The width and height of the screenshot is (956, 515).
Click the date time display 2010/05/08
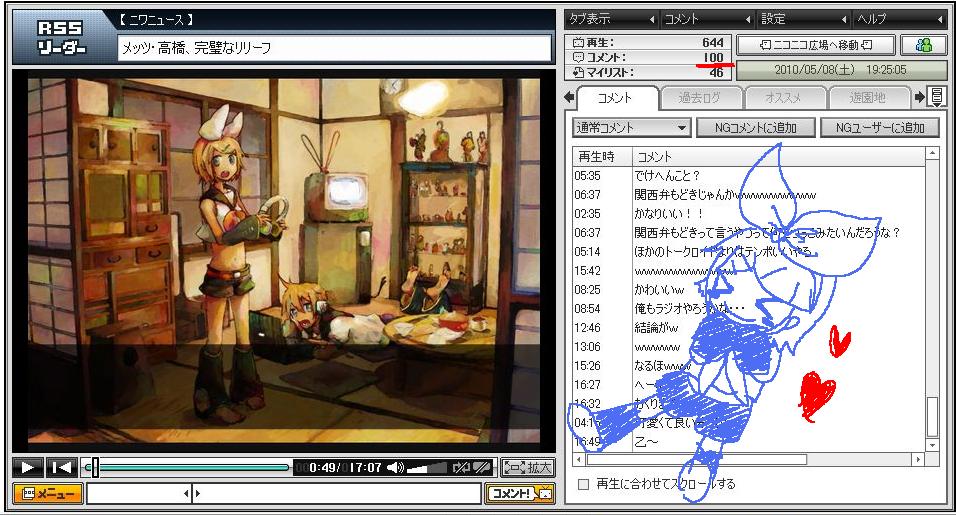[x=840, y=70]
